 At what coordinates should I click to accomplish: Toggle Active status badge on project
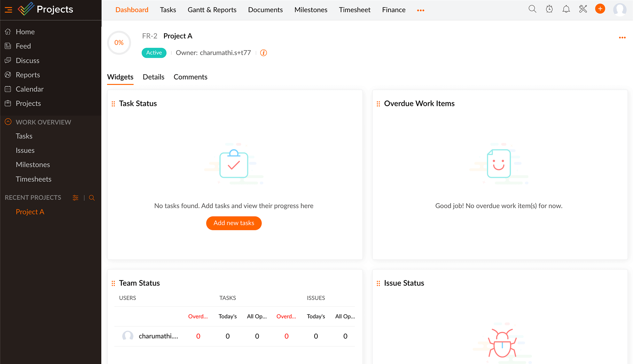point(153,53)
